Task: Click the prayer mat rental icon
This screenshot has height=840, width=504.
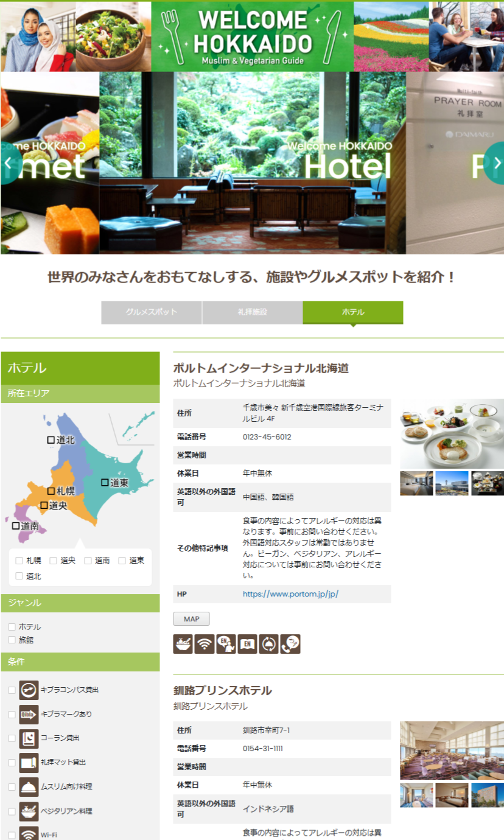Action: pyautogui.click(x=29, y=763)
